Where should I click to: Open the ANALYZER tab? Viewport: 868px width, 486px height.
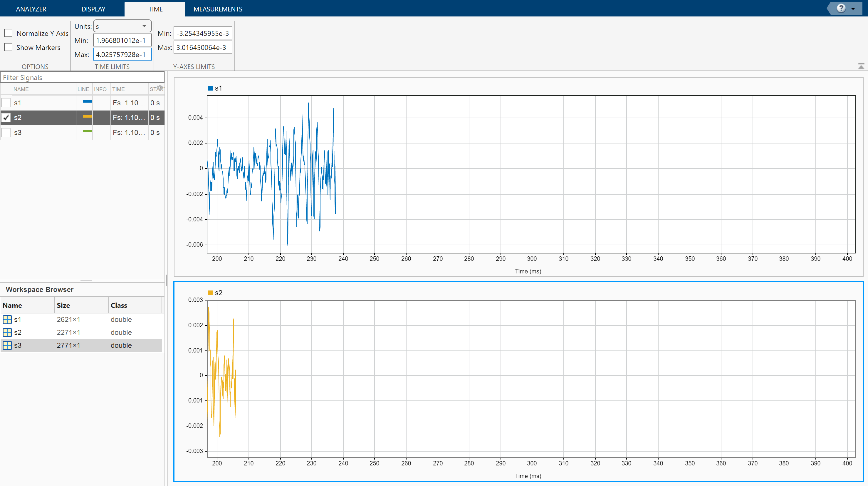(31, 9)
